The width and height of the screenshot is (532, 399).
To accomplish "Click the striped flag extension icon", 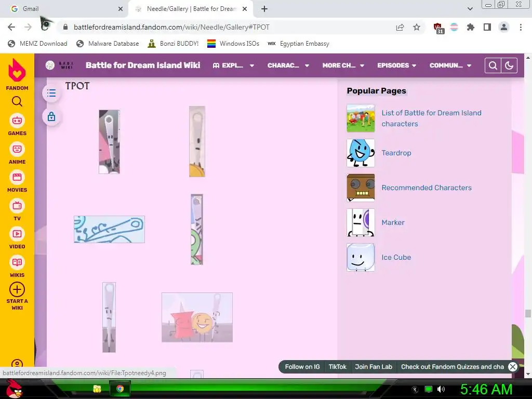I will tap(454, 27).
